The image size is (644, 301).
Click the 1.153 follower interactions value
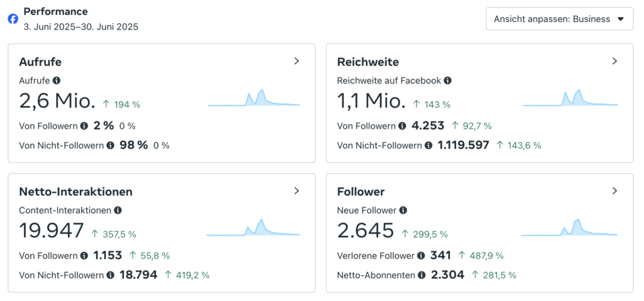click(x=108, y=255)
